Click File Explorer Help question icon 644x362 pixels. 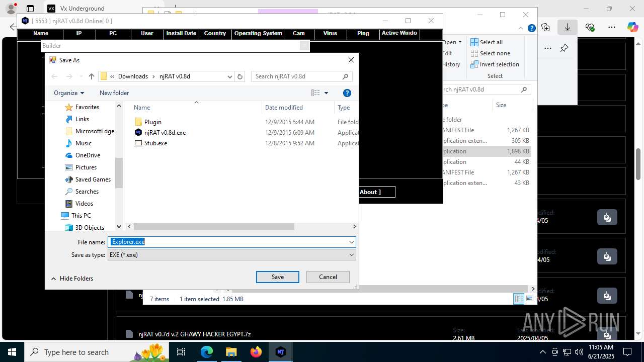coord(531,28)
